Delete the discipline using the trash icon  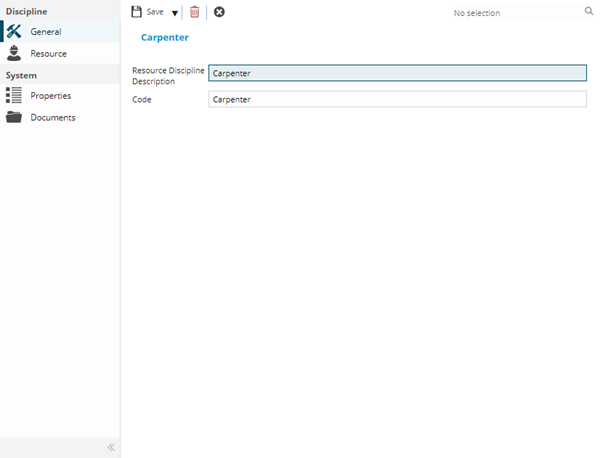pyautogui.click(x=195, y=12)
